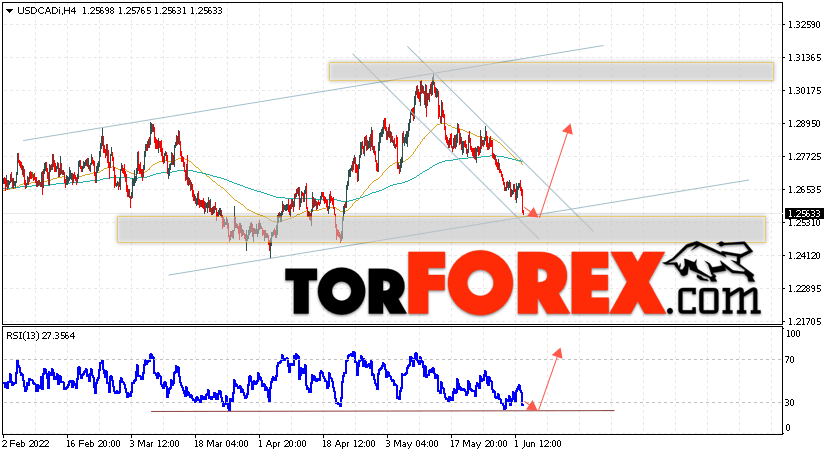Select the 3 Mar 12:00 time label
This screenshot has width=828, height=455.
(155, 444)
